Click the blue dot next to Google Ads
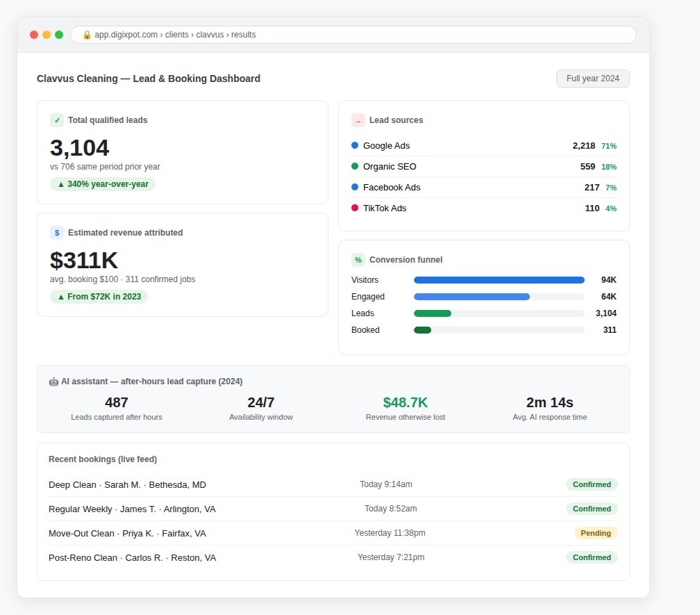The width and height of the screenshot is (700, 615). pos(355,145)
